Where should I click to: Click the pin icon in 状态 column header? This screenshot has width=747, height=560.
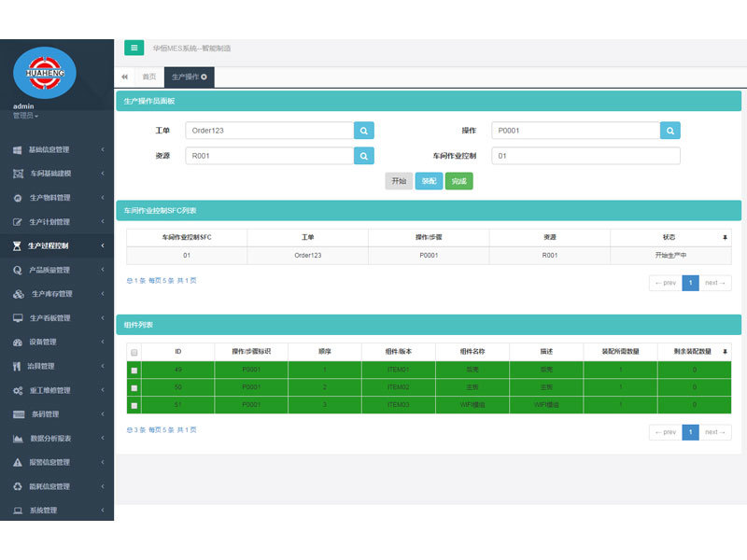coord(725,237)
